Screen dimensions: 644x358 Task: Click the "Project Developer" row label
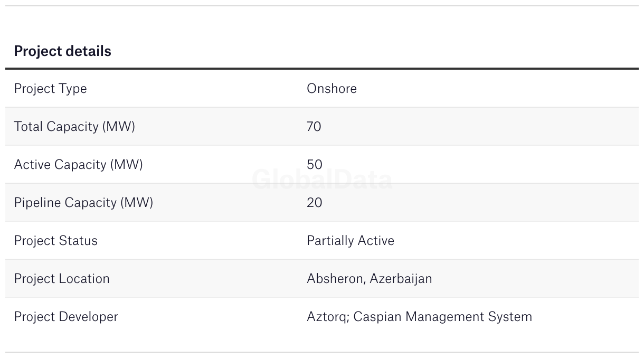pyautogui.click(x=66, y=317)
